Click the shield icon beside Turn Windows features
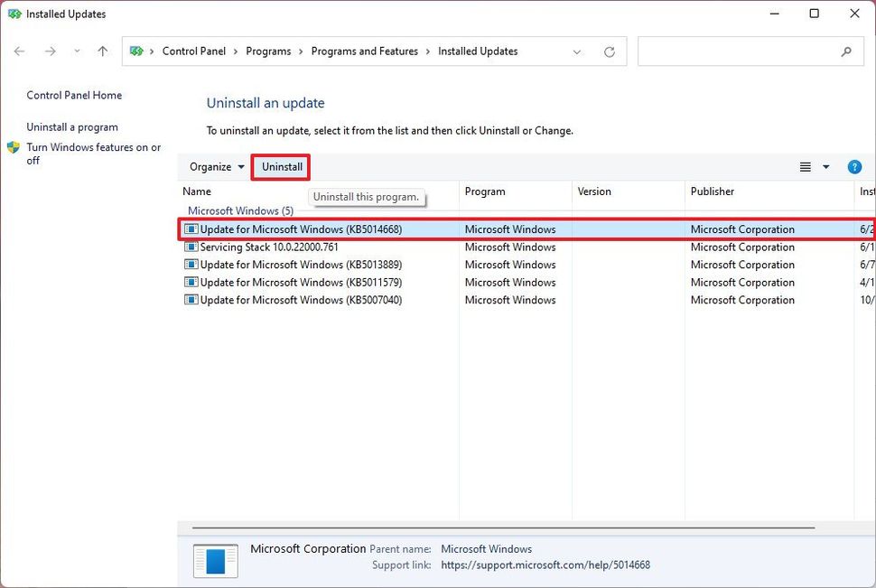 (x=14, y=147)
